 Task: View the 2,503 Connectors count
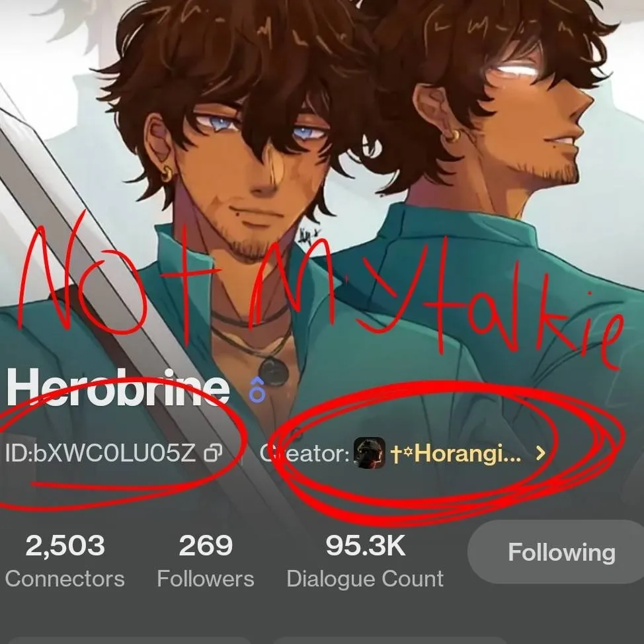tap(65, 545)
